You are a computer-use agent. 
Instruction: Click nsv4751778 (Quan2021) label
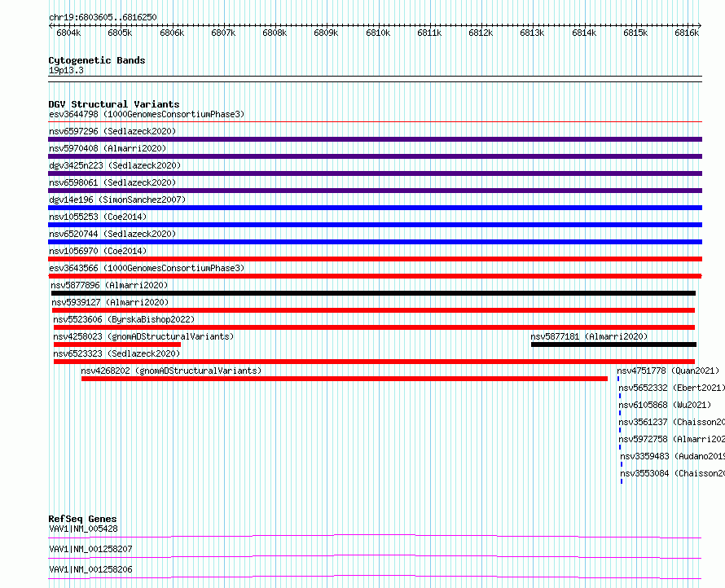click(668, 371)
